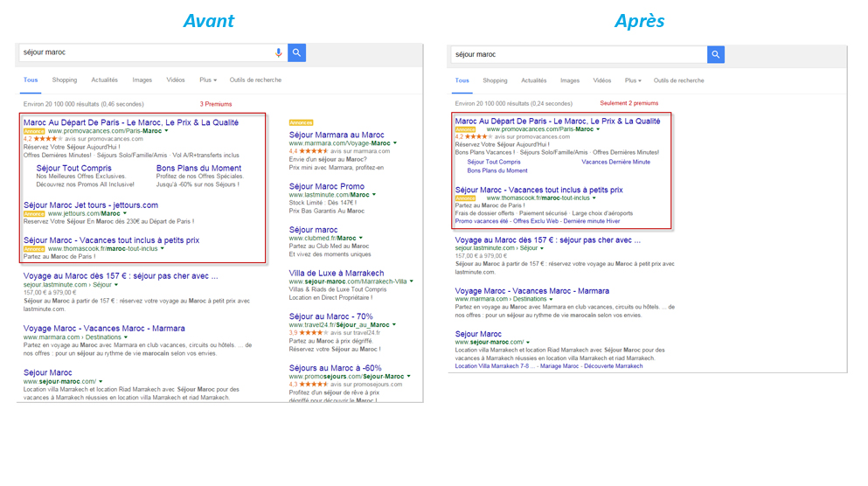The image size is (868, 486).
Task: Expand arrow beside sejour.lastminute.com URL in Avant
Action: [x=116, y=285]
